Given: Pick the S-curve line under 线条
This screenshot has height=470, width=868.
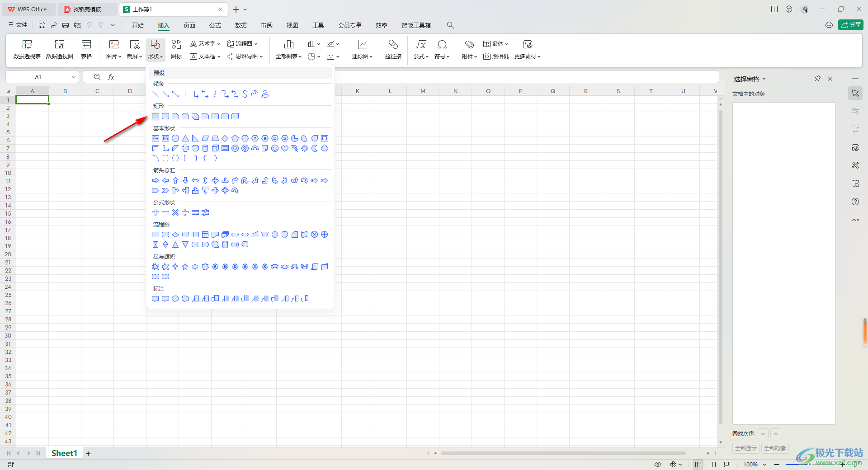Looking at the screenshot, I should pos(245,94).
